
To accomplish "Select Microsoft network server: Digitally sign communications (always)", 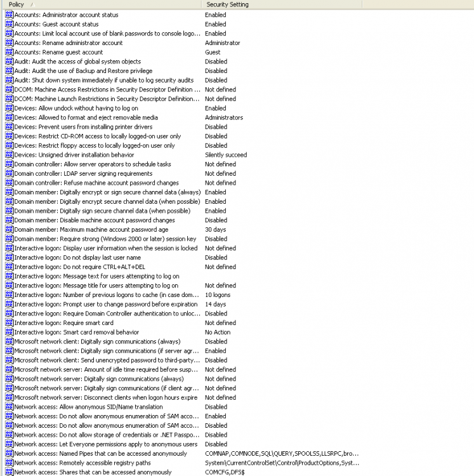I will pos(99,379).
